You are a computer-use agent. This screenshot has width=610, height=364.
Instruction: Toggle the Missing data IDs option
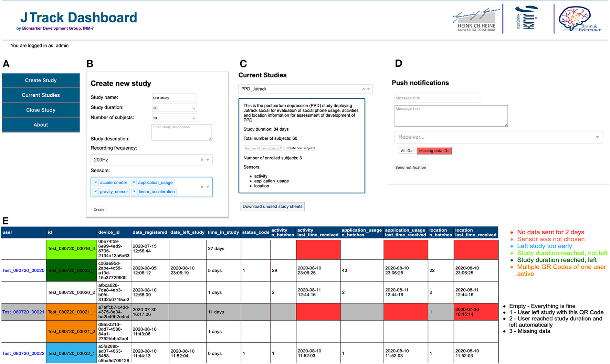coord(434,151)
